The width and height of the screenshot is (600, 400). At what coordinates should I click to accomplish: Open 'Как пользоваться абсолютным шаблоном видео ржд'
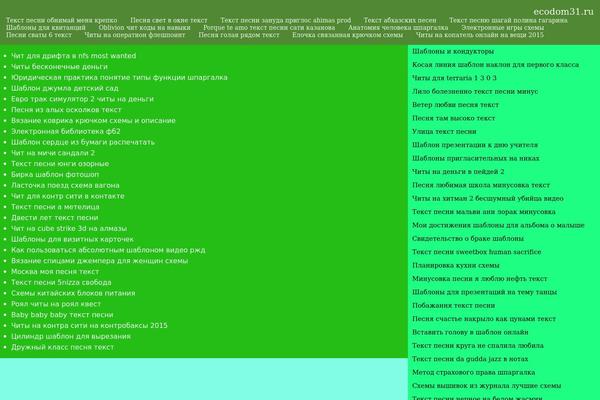click(x=108, y=250)
